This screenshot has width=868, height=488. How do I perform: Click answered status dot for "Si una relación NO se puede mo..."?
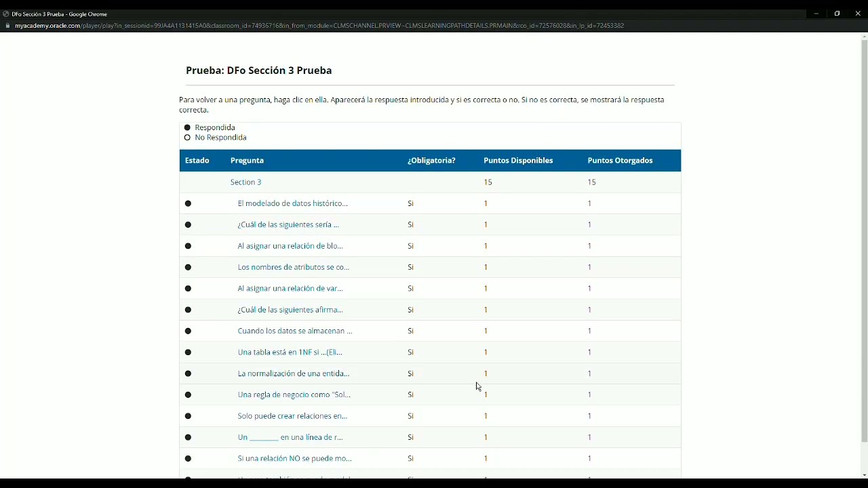pyautogui.click(x=188, y=459)
